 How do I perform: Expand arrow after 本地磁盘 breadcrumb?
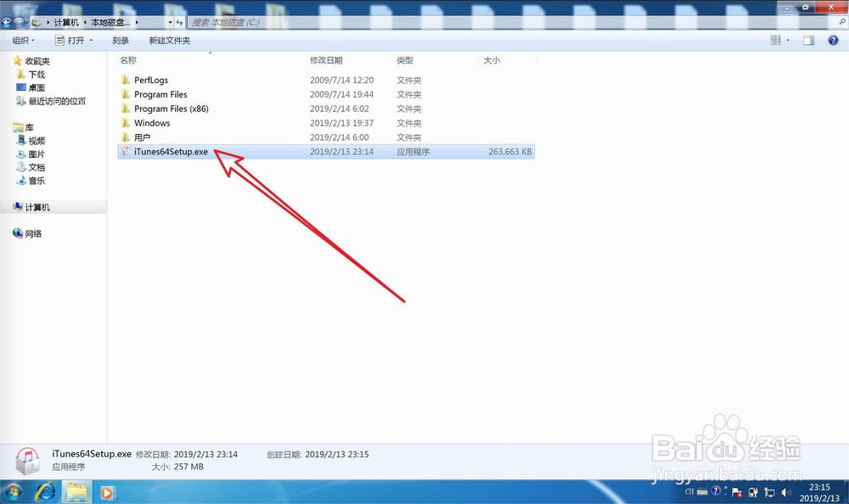(137, 22)
